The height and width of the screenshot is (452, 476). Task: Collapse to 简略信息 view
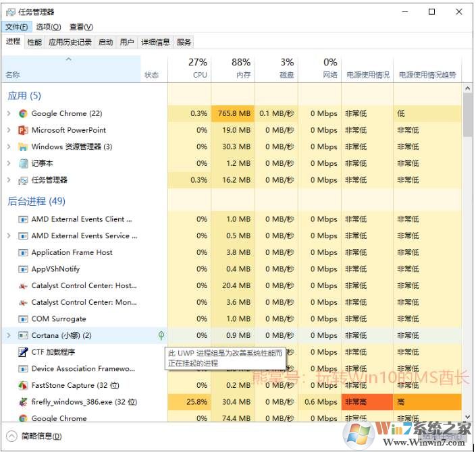(x=34, y=436)
